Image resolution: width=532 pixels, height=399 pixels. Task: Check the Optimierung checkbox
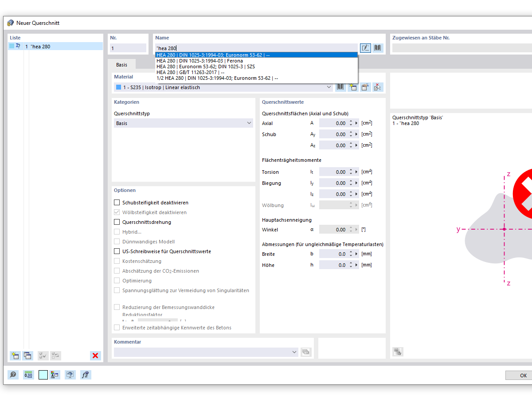pos(117,281)
